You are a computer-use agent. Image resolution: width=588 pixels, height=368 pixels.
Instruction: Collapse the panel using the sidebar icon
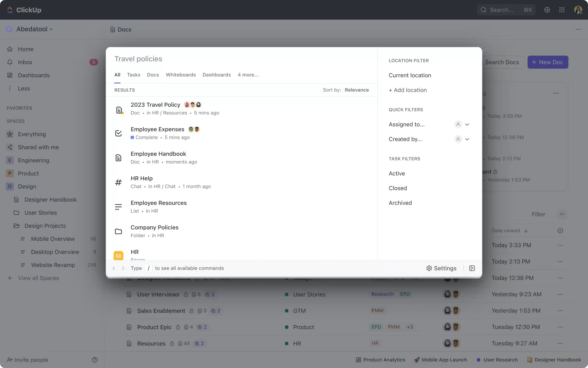(472, 268)
